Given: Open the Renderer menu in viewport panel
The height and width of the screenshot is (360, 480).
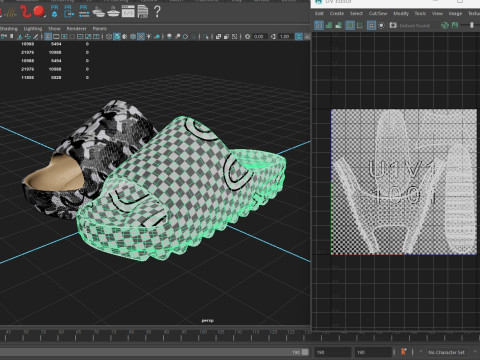Looking at the screenshot, I should 76,29.
